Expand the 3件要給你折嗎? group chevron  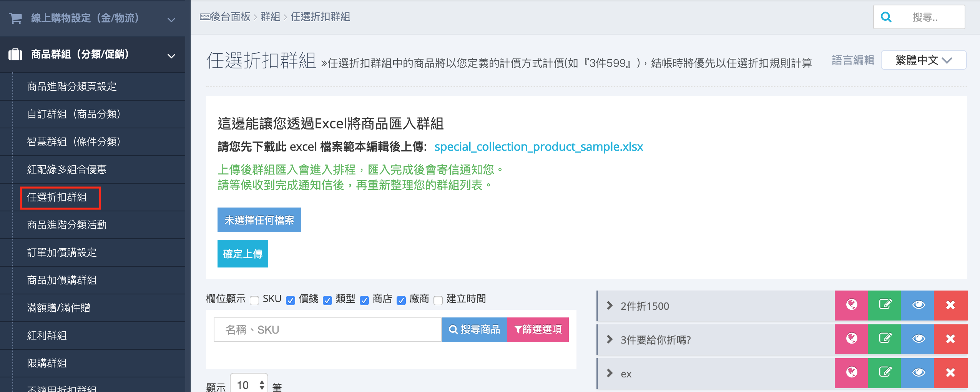coord(610,339)
